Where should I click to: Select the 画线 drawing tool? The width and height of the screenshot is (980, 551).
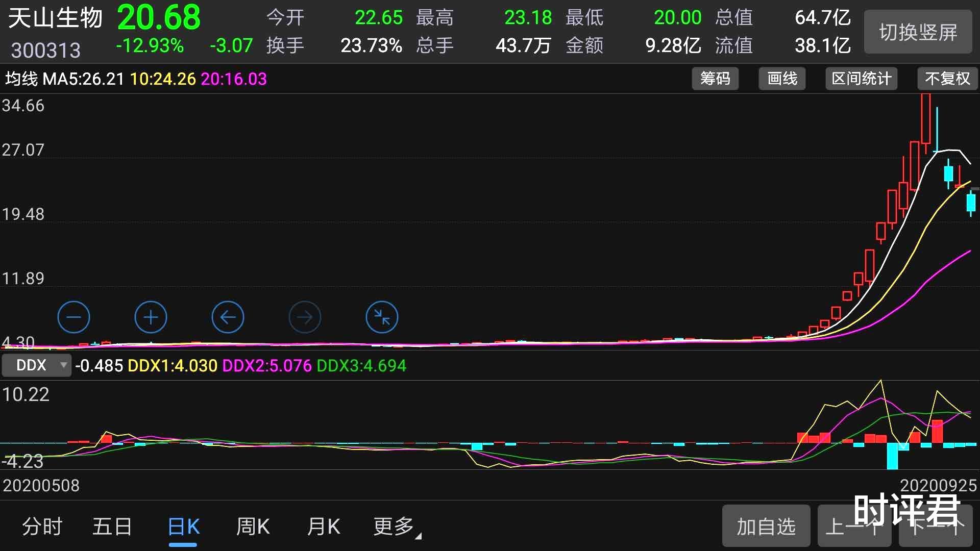(x=781, y=79)
